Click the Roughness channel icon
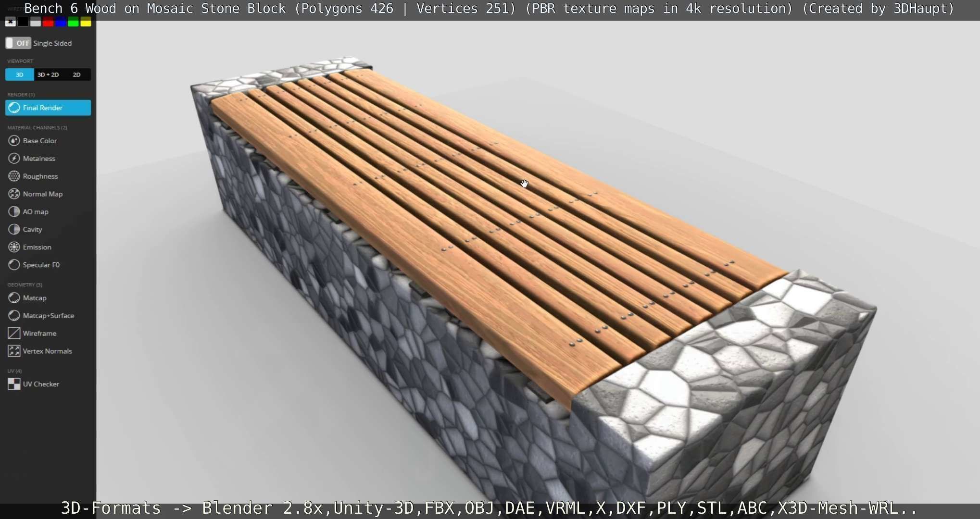The height and width of the screenshot is (519, 980). pos(14,176)
